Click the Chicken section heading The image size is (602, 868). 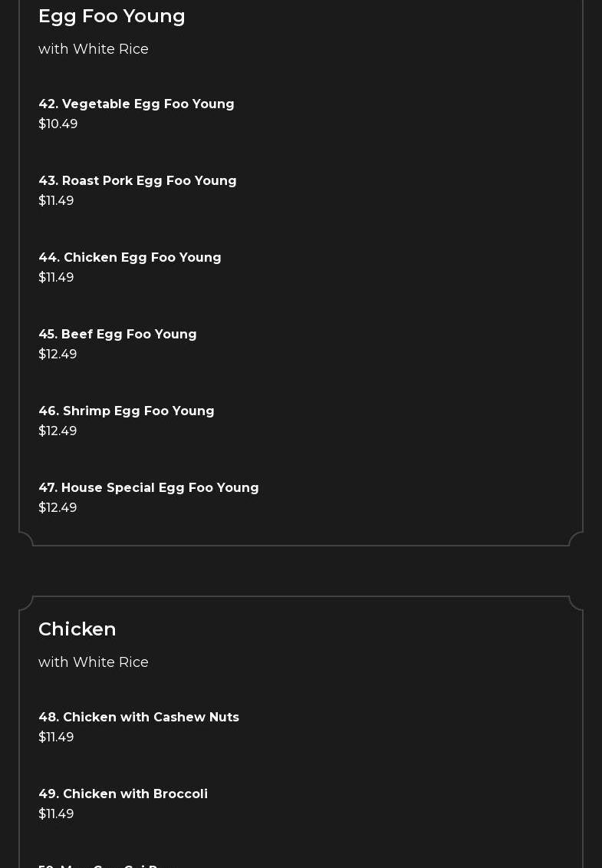coord(77,629)
